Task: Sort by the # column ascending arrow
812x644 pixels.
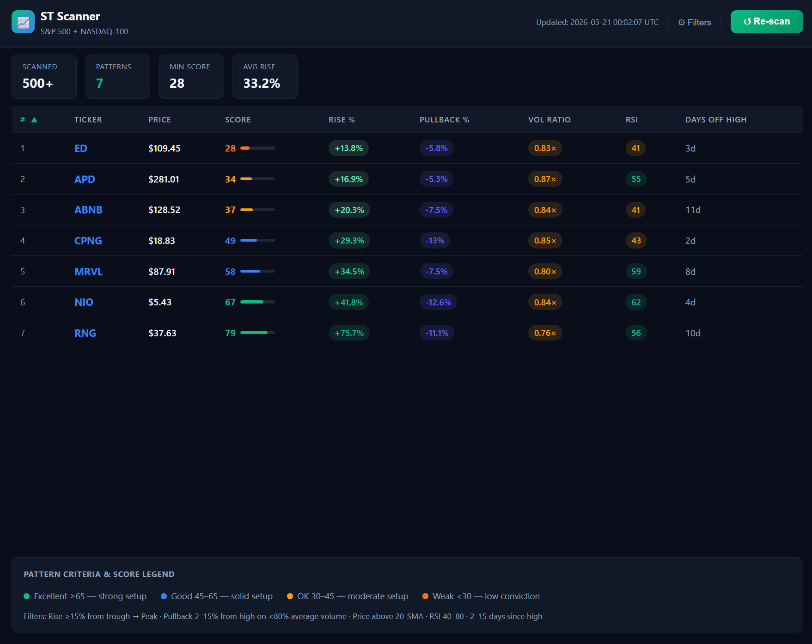Action: click(x=34, y=120)
